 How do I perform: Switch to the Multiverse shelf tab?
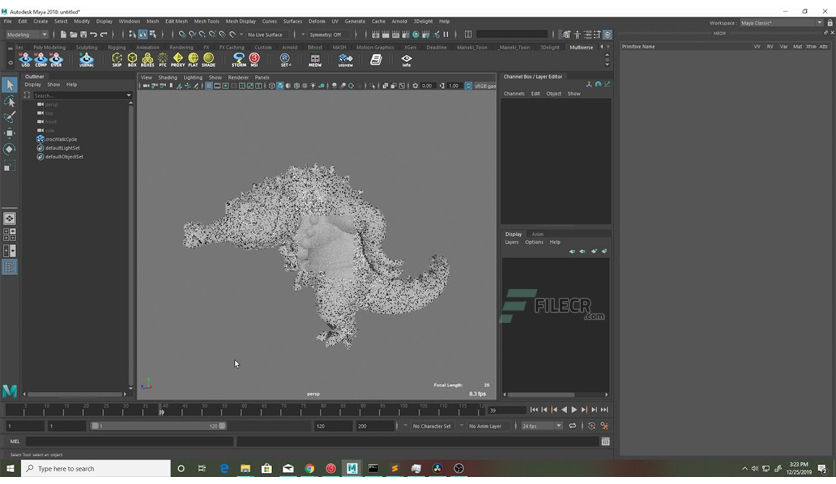[x=581, y=47]
